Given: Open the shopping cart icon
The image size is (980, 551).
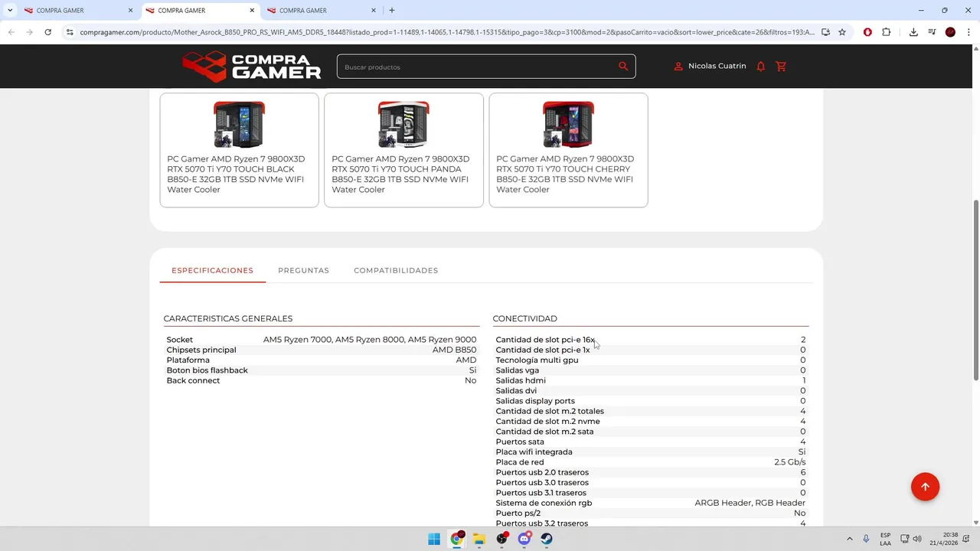Looking at the screenshot, I should tap(781, 67).
